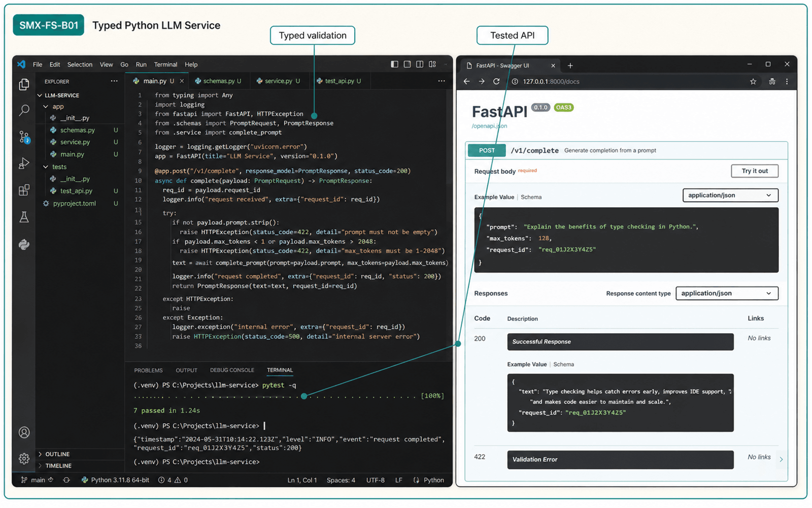Open pyproject.toml in the Explorer
The height and width of the screenshot is (508, 812).
click(74, 203)
